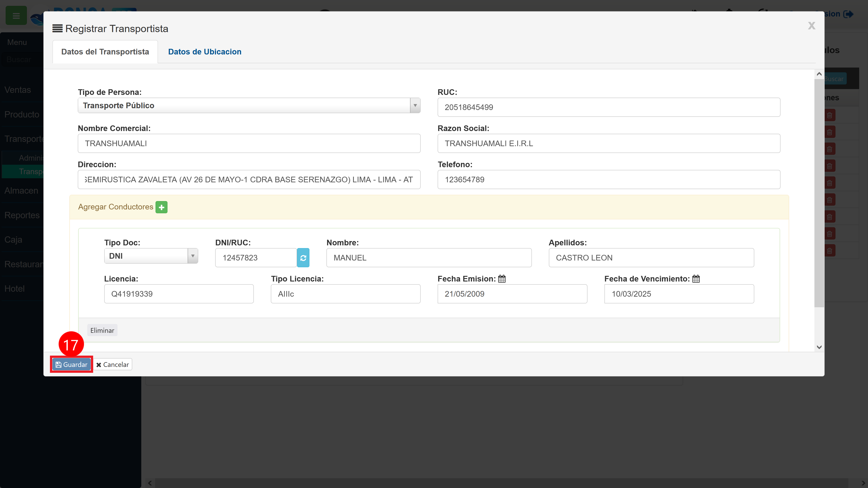Open Almacen in the sidebar menu
Viewport: 868px width, 488px height.
tap(21, 191)
